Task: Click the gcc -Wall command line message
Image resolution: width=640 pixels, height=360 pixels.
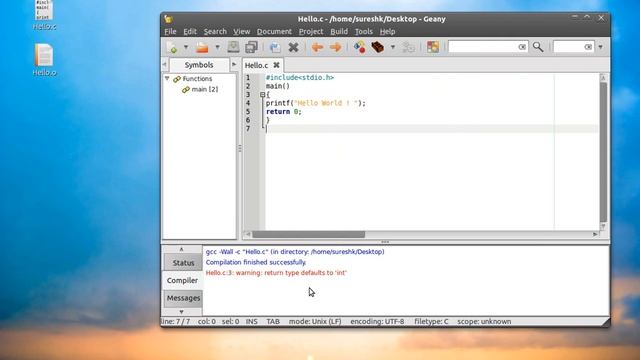Action: click(x=295, y=251)
